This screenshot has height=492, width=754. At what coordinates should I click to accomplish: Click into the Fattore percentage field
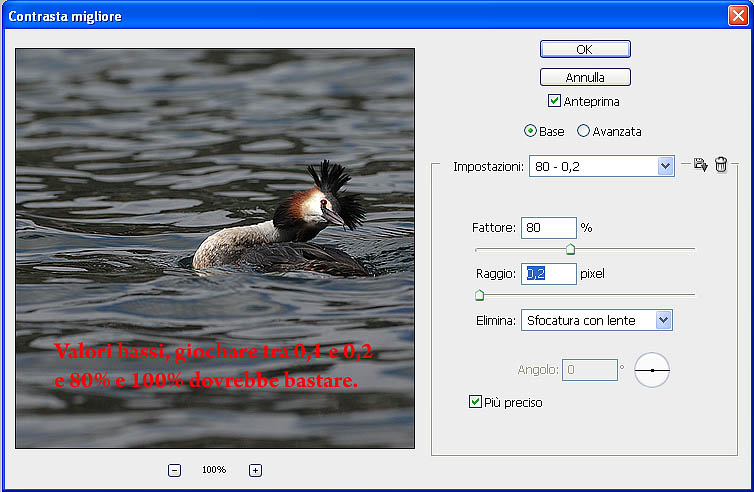[x=549, y=227]
